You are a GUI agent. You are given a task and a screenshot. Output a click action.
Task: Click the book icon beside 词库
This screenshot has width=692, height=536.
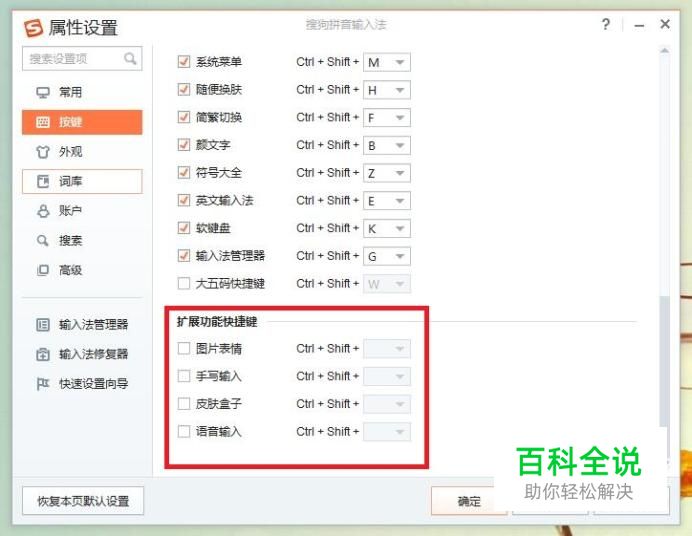[x=43, y=181]
